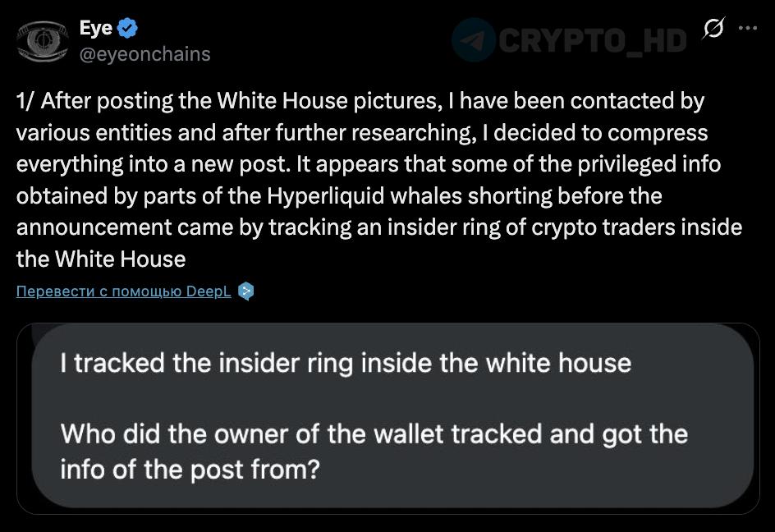Open the @eyeonchains handle link

tap(144, 54)
